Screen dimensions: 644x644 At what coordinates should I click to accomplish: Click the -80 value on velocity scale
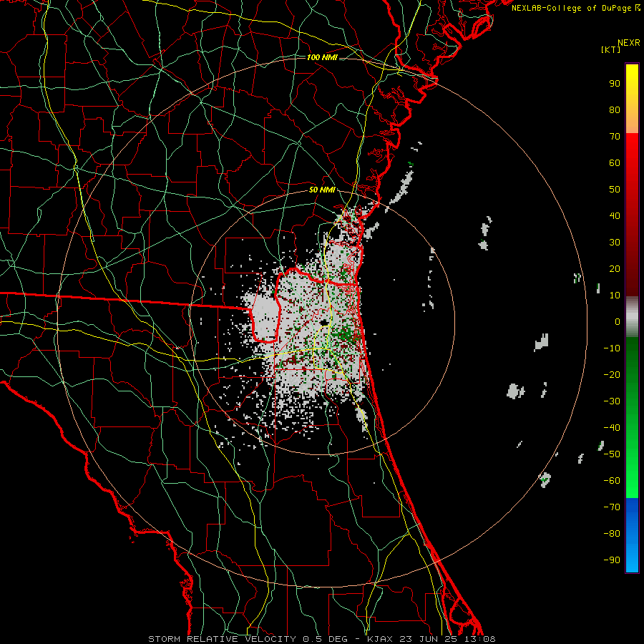[x=612, y=534]
